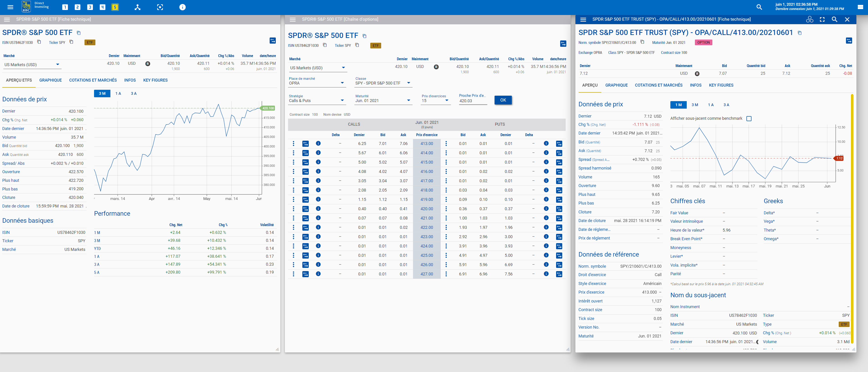Select 1 A chart range in ETF window

click(118, 93)
